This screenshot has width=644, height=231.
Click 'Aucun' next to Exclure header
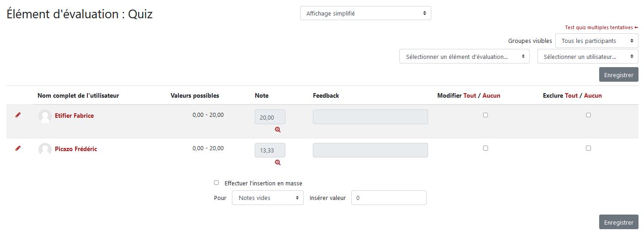pos(593,95)
